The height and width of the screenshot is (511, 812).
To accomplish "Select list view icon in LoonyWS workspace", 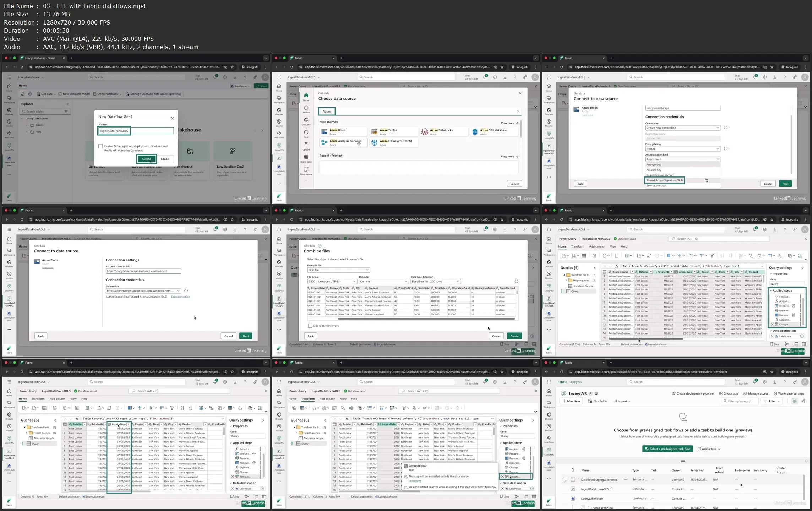I will click(794, 401).
